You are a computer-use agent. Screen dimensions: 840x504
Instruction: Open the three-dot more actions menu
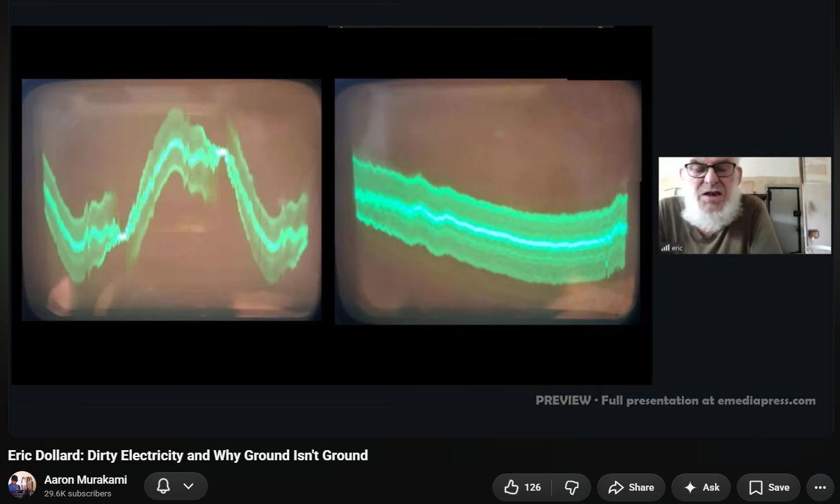pos(820,487)
